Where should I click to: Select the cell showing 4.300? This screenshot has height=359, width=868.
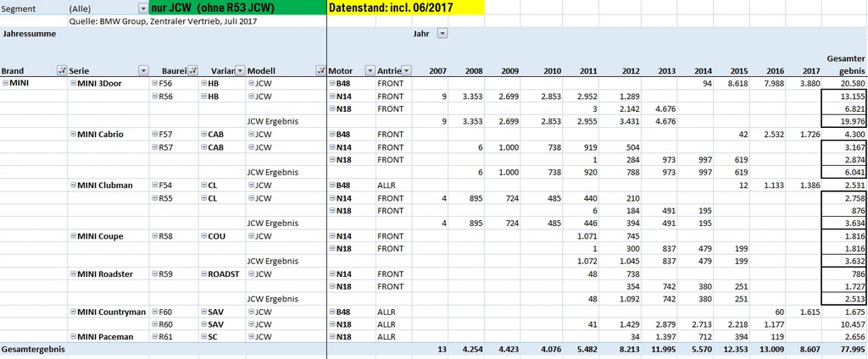click(x=844, y=135)
